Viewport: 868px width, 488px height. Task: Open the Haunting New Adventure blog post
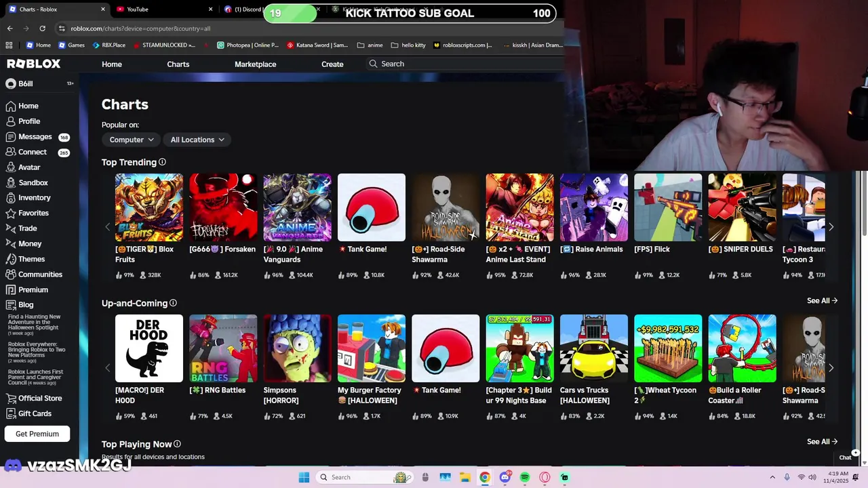pos(34,325)
